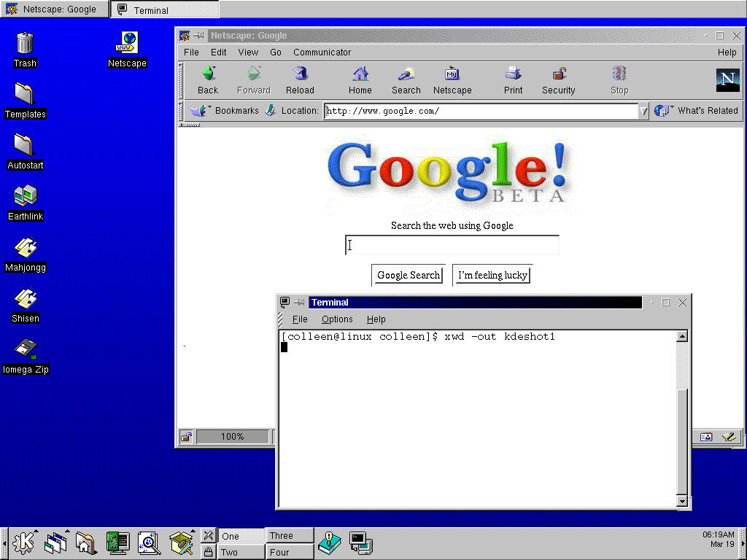
Task: Open Netscape File menu
Action: click(191, 52)
